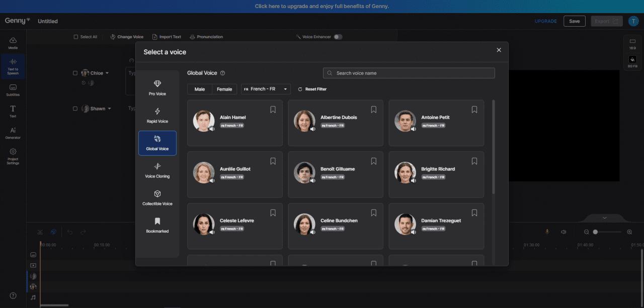Click the microphone icon above timeline

547,232
